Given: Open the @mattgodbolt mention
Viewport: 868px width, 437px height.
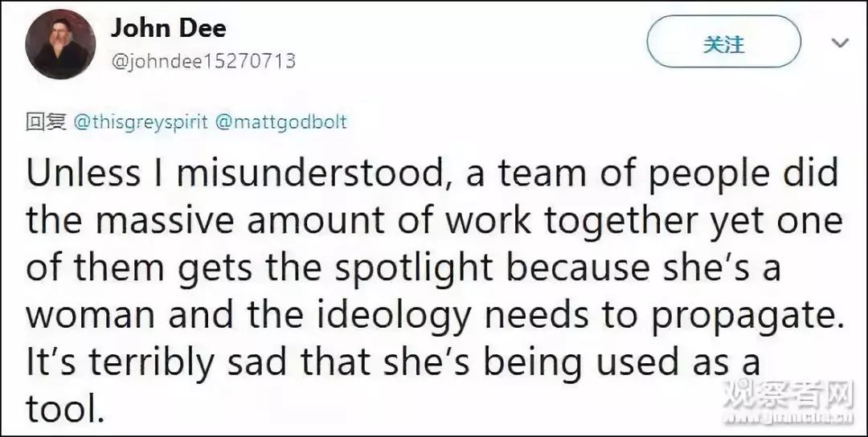Looking at the screenshot, I should pos(280,122).
